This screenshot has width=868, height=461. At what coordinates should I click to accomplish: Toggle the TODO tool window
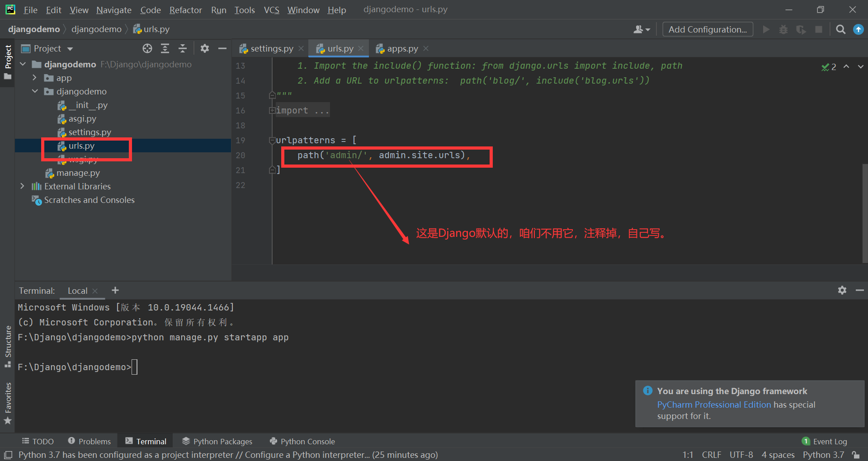pos(38,441)
